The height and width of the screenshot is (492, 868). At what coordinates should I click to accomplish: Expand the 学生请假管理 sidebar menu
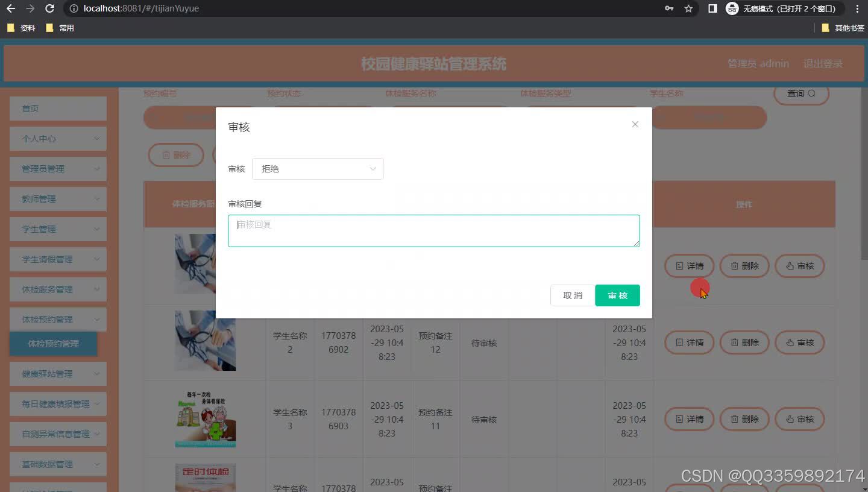click(58, 259)
